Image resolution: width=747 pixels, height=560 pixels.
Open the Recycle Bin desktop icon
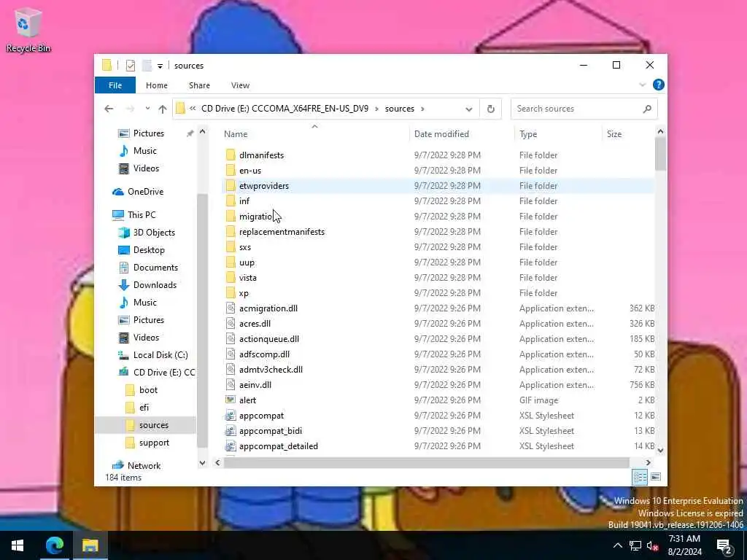[x=28, y=31]
